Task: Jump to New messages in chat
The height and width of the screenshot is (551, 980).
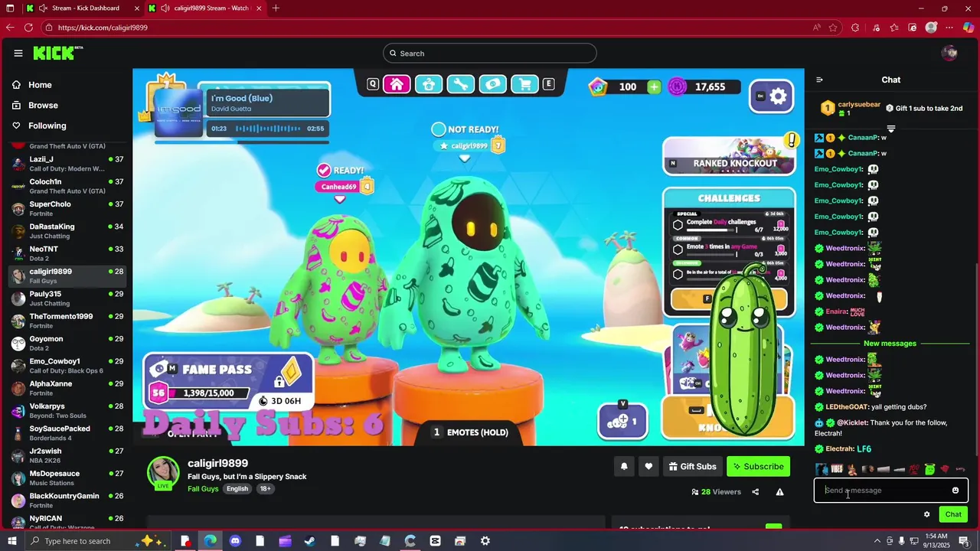Action: pyautogui.click(x=890, y=344)
